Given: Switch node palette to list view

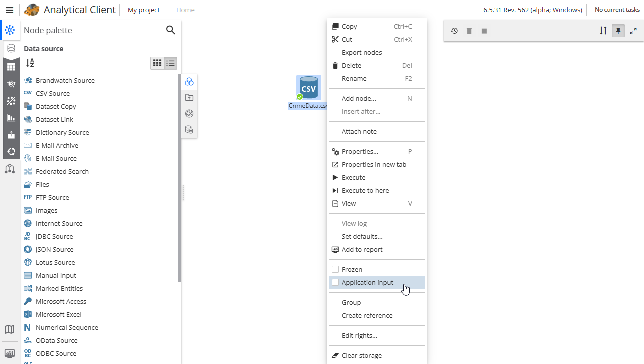Looking at the screenshot, I should click(x=171, y=63).
